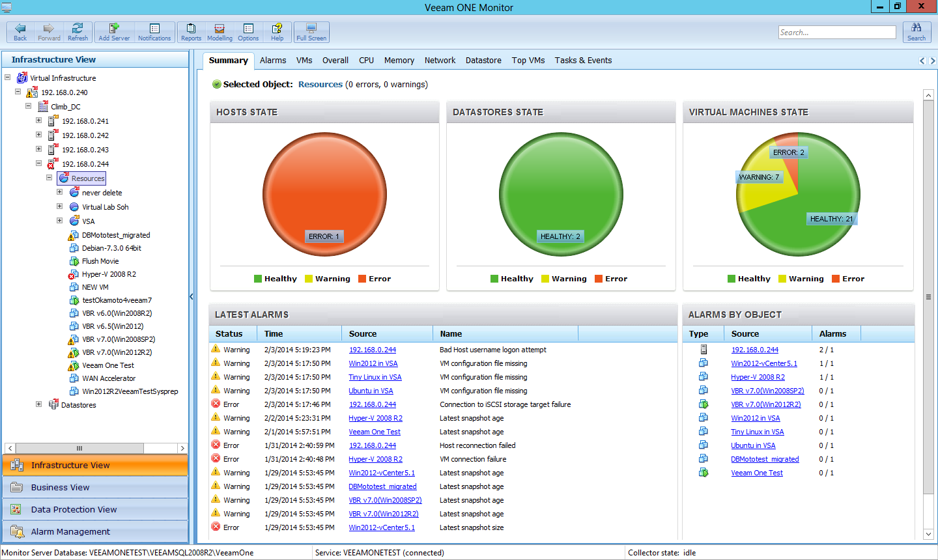
Task: Sort alarms by Time column header
Action: [x=300, y=333]
